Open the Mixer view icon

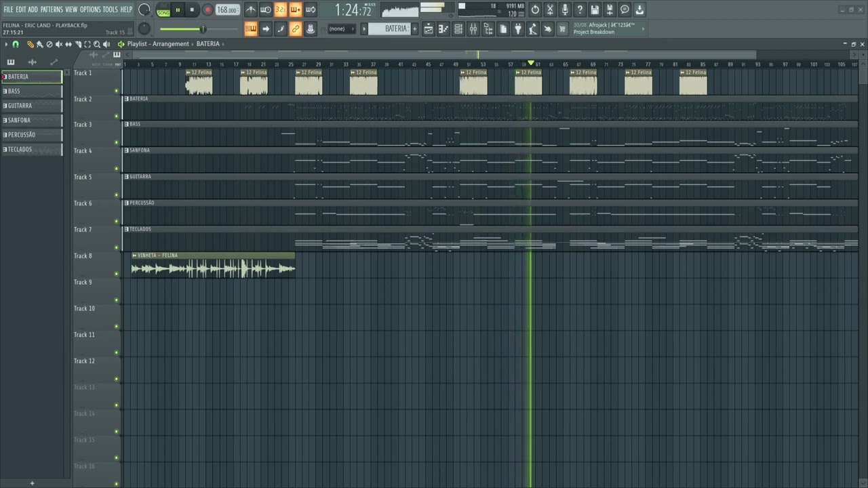pyautogui.click(x=473, y=28)
